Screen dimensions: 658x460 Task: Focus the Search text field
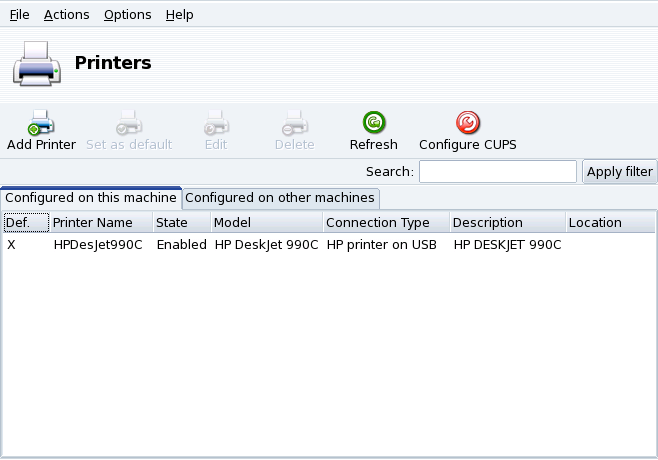(497, 172)
